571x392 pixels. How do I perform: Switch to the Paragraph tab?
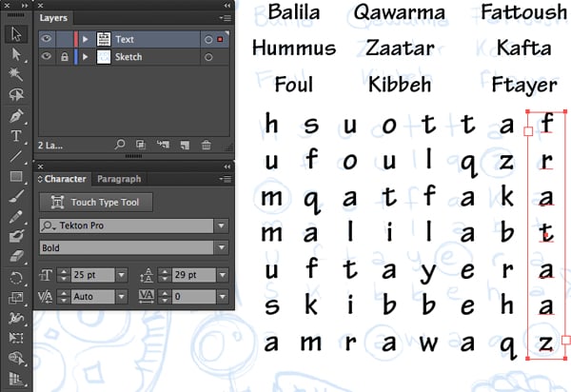(x=119, y=179)
